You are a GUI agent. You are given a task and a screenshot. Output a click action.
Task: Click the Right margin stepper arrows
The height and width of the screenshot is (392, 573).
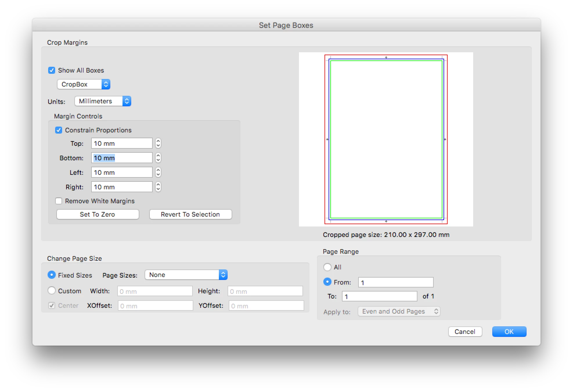(158, 187)
